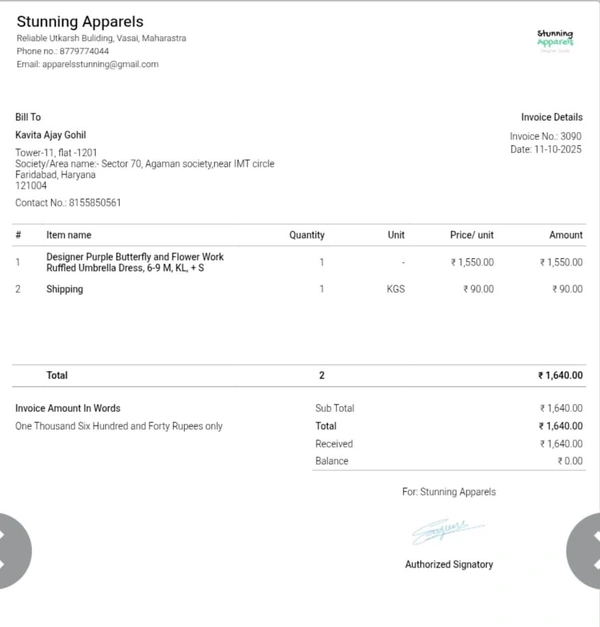Click the invoice date 11-10-2025
The image size is (600, 627).
[x=546, y=149]
